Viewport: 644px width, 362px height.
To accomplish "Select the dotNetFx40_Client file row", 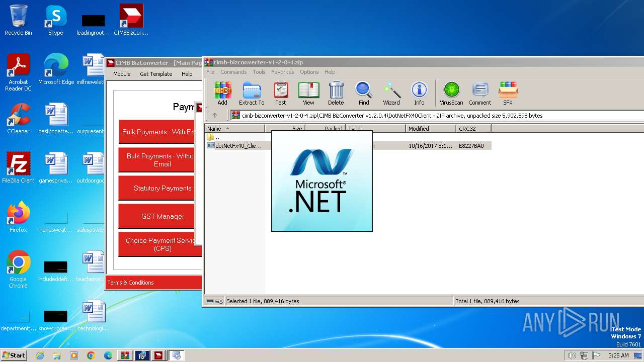I will (x=348, y=146).
